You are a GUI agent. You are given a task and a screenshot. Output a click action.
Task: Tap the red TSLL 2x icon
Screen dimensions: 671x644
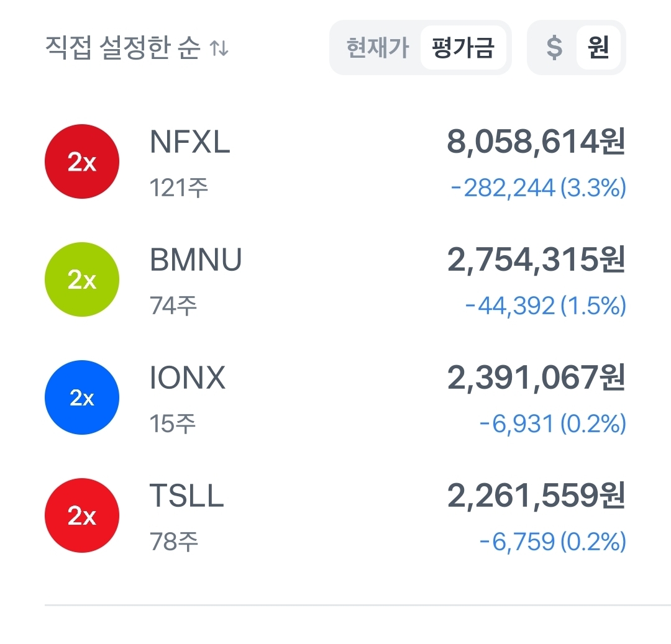pyautogui.click(x=81, y=515)
